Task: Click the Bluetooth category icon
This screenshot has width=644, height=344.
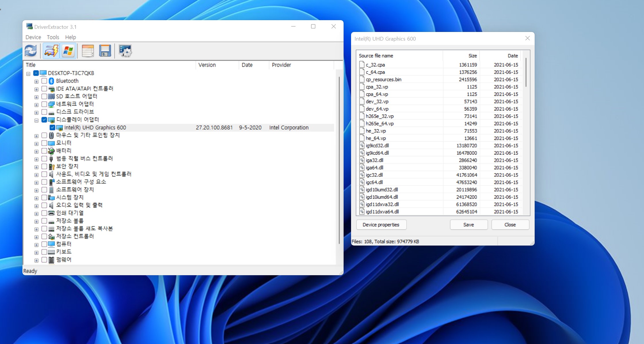Action: click(51, 81)
